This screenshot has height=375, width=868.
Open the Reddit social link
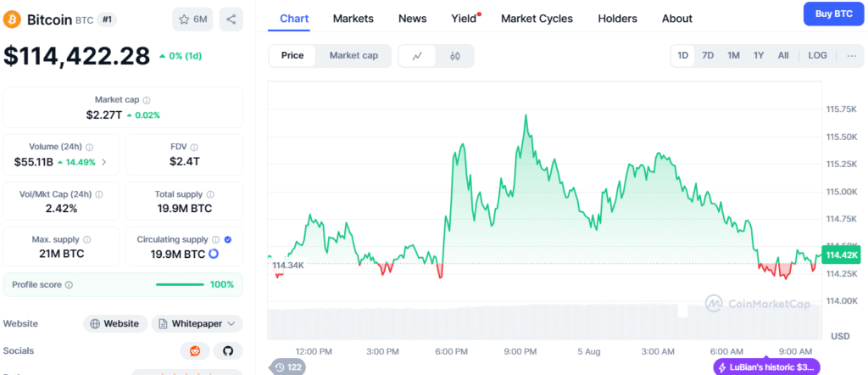pos(195,350)
